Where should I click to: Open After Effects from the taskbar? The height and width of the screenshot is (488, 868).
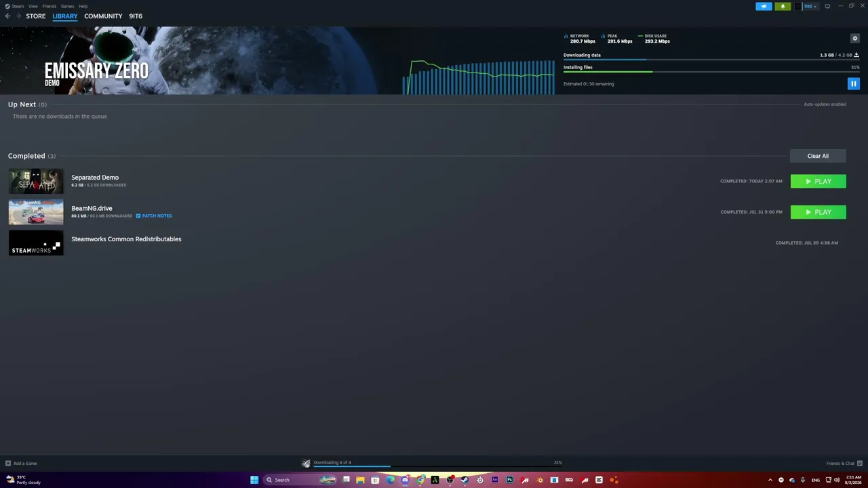(x=495, y=480)
